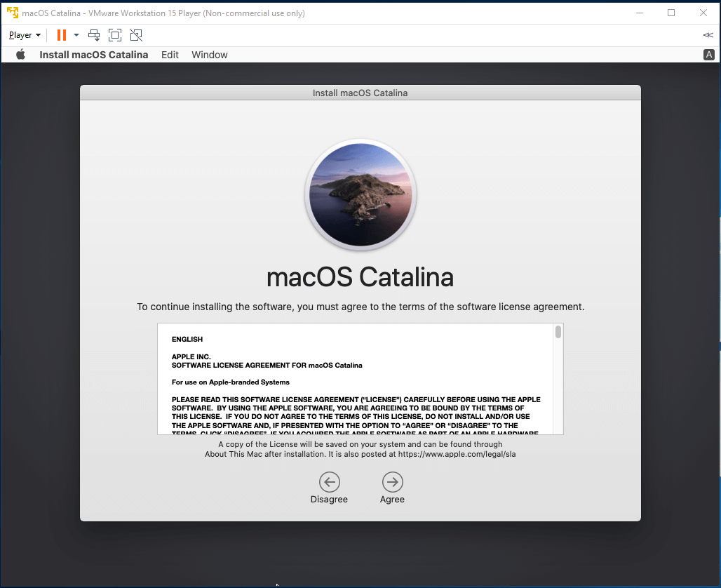Click the keyboard input source A icon
This screenshot has width=721, height=588.
coord(708,55)
